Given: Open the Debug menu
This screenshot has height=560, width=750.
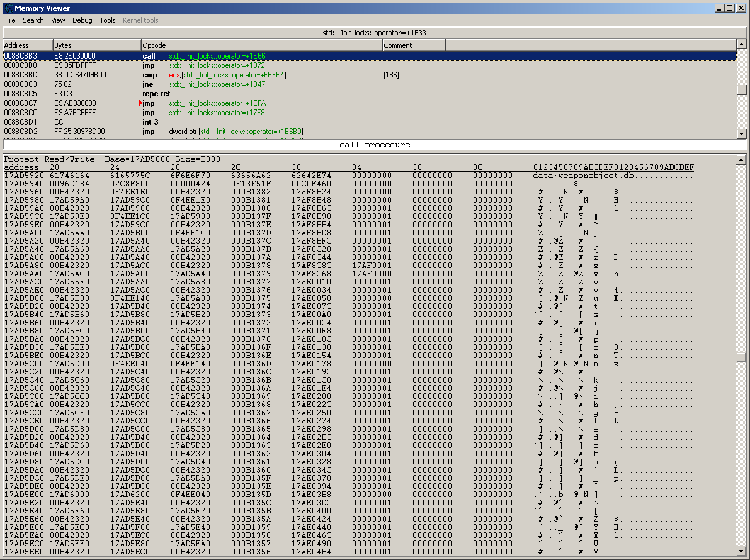Looking at the screenshot, I should (82, 20).
